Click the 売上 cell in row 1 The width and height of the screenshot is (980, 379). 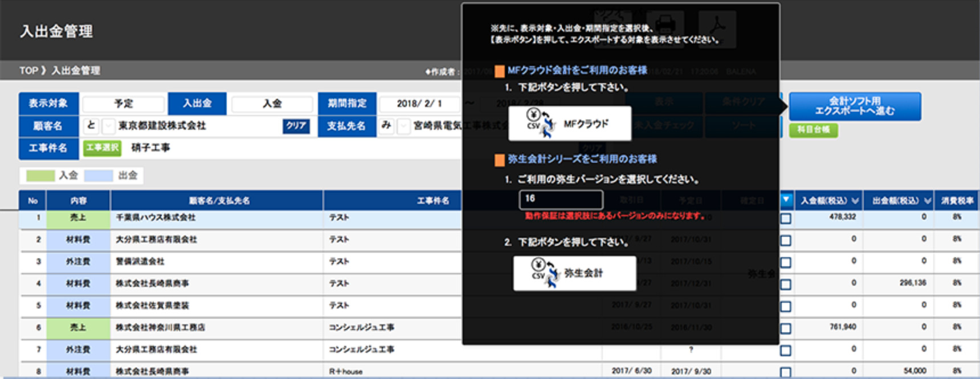(x=78, y=218)
